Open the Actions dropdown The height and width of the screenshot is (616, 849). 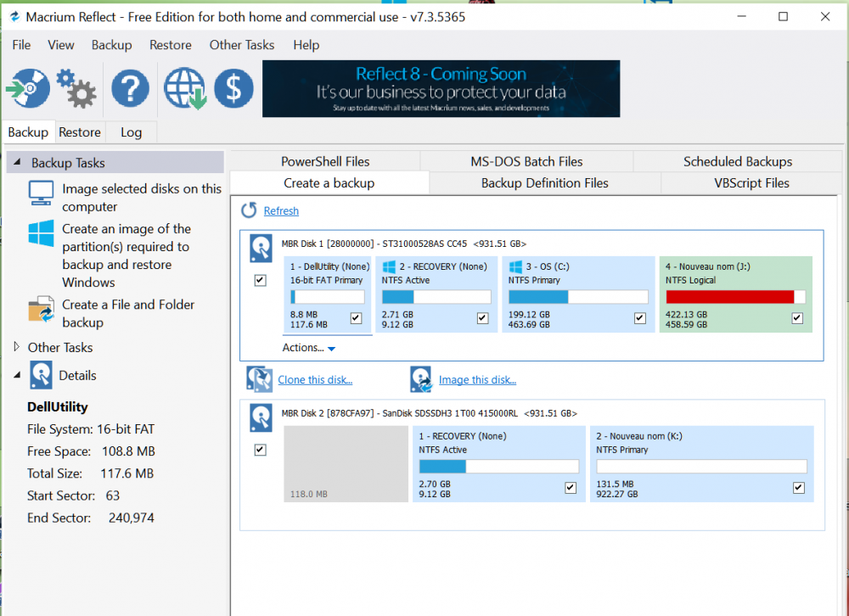[x=310, y=348]
